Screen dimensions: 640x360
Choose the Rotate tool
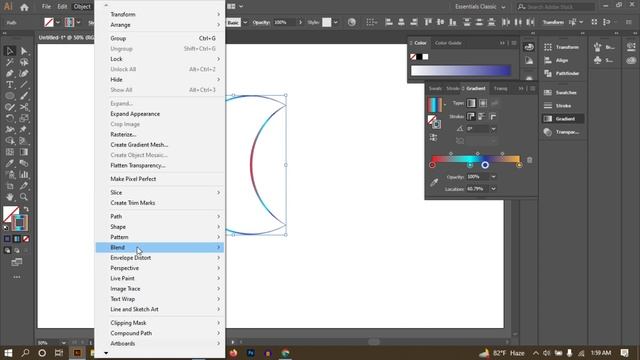pos(10,118)
